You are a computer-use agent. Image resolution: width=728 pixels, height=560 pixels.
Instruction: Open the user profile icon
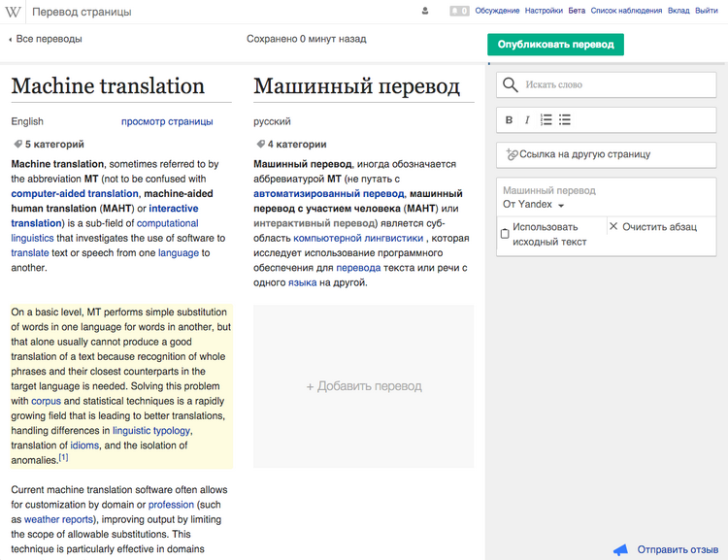[x=425, y=12]
